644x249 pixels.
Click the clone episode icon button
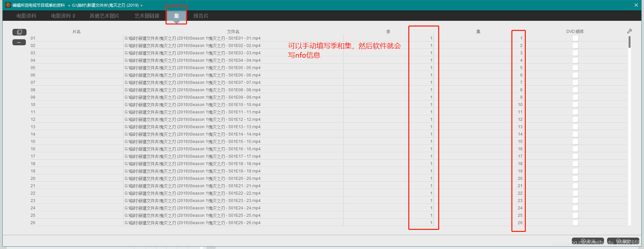click(x=19, y=32)
